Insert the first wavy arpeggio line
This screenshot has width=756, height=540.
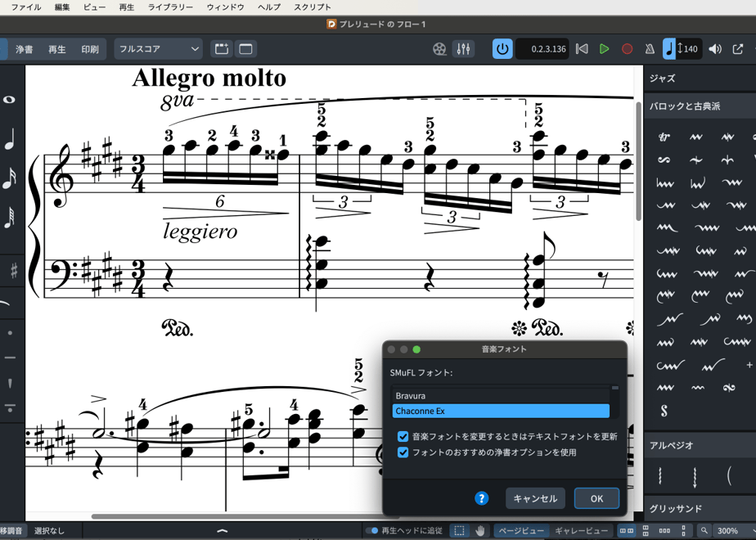(660, 476)
